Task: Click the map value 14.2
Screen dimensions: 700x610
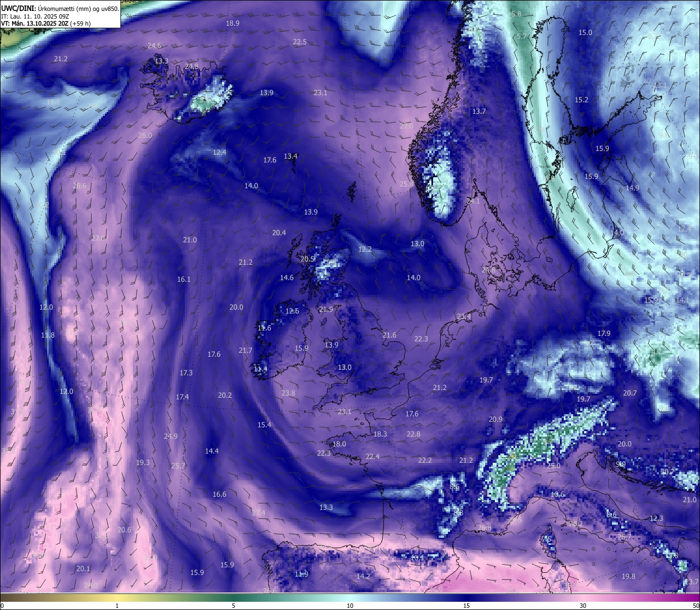Action: (x=363, y=576)
